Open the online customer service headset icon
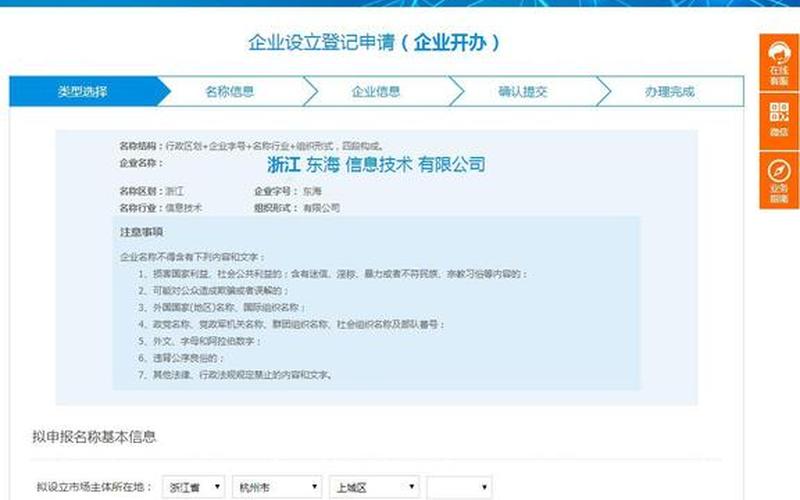The image size is (800, 500). [779, 63]
